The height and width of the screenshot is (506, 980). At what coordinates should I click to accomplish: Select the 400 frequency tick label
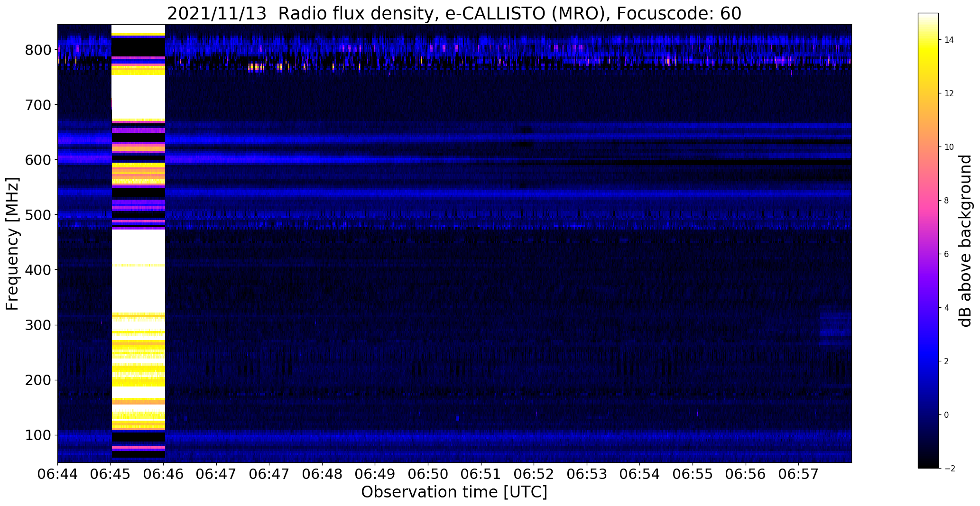coord(38,270)
